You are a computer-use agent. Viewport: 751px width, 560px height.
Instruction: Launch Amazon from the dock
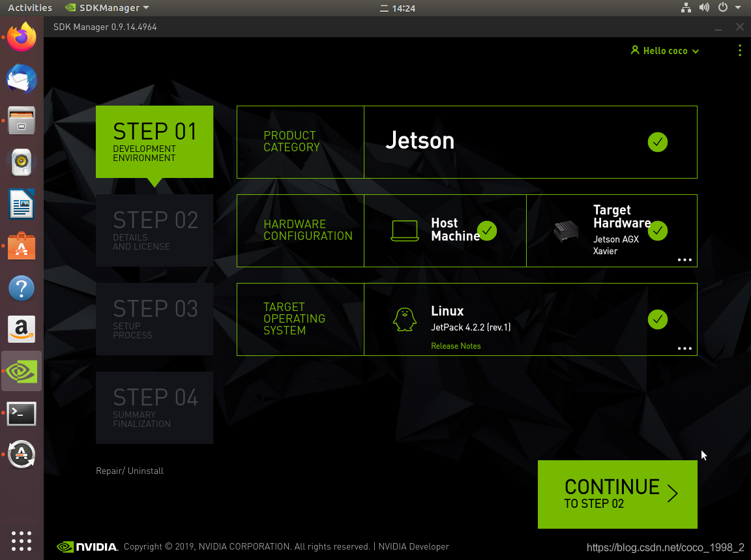click(22, 330)
